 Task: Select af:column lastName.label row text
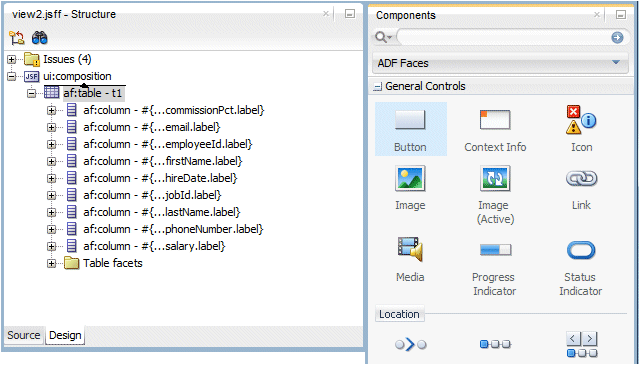162,212
